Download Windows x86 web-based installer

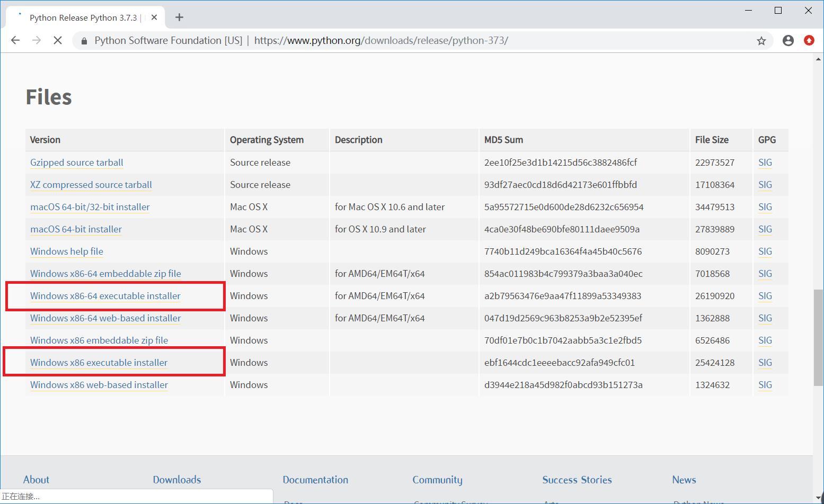pos(99,385)
